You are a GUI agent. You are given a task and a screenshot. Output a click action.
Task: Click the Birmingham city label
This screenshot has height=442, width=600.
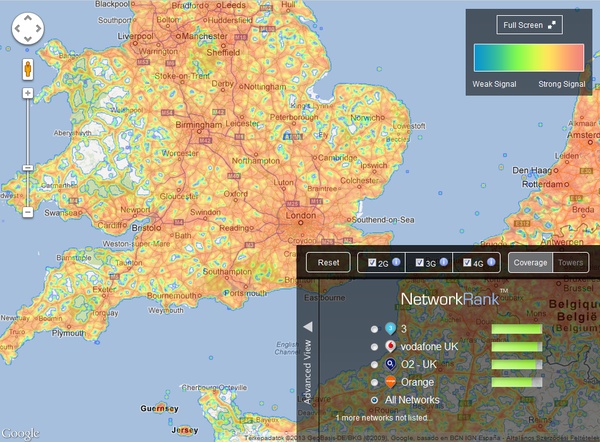tap(199, 125)
